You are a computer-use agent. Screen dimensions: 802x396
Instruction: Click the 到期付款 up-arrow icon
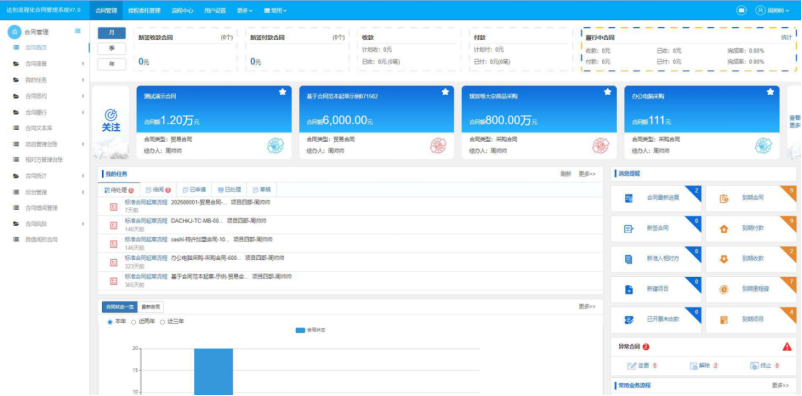(x=724, y=229)
